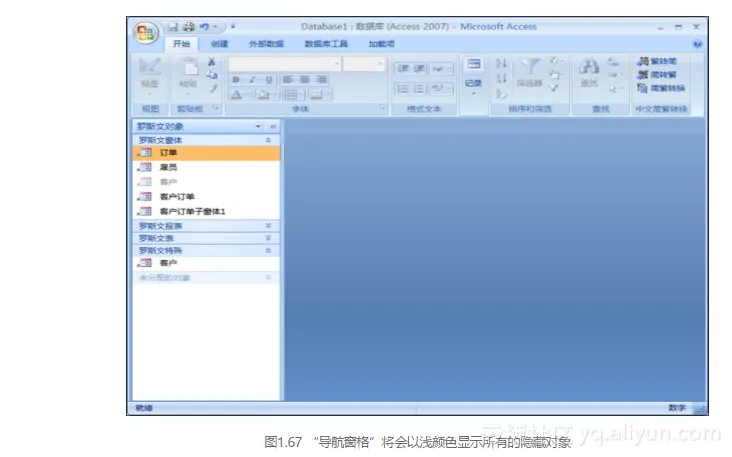Click the bulleted list icon

coord(419,89)
